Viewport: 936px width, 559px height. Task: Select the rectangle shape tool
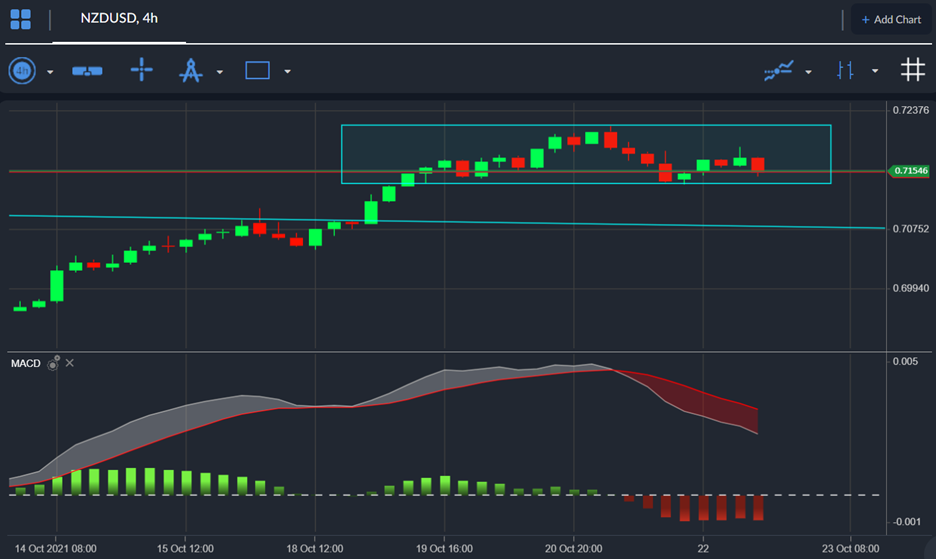click(257, 70)
